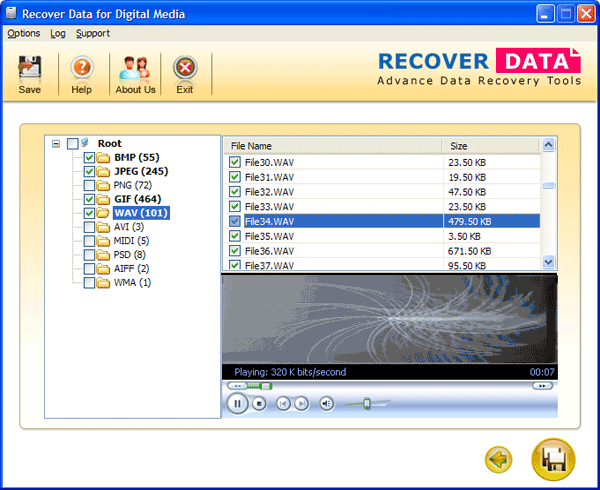Enable the AVI (3) folder checkbox
Screen dimensions: 600x490
click(90, 227)
